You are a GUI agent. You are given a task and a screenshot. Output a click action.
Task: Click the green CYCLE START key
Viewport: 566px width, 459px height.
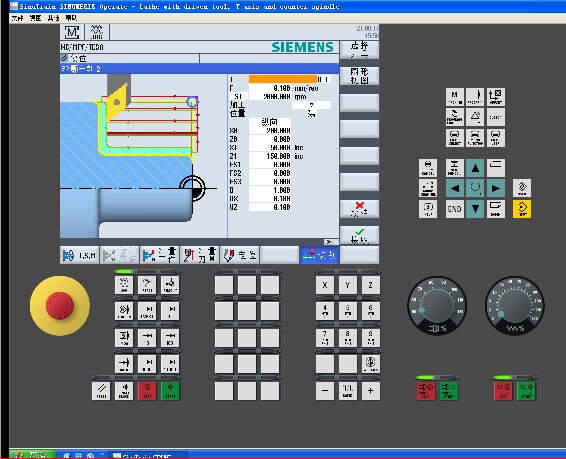[170, 391]
